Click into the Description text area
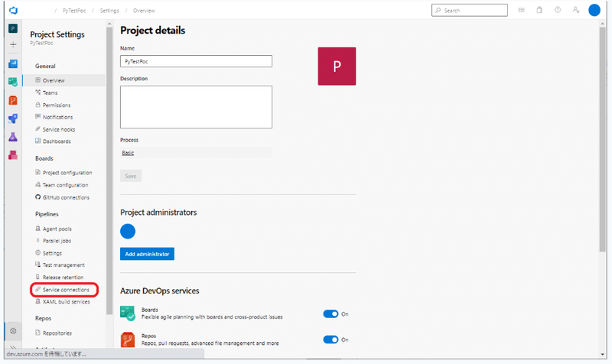The height and width of the screenshot is (364, 612). pyautogui.click(x=197, y=107)
